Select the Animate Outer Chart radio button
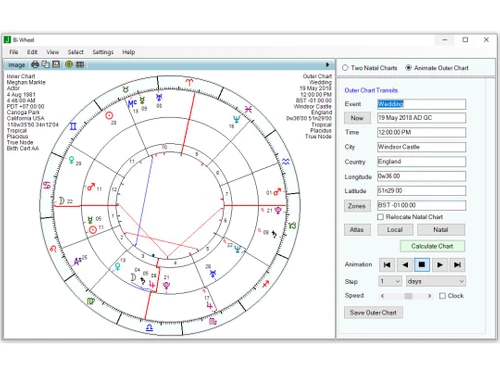The width and height of the screenshot is (500, 375). [408, 68]
